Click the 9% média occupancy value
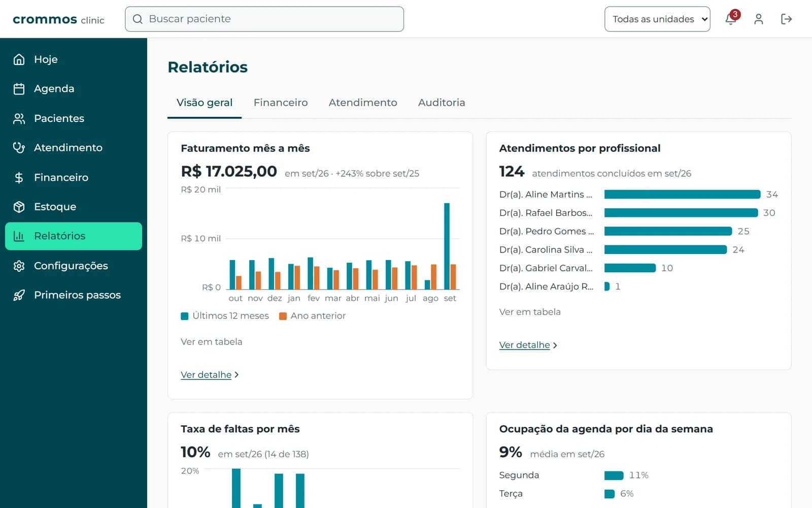The width and height of the screenshot is (812, 508). click(x=511, y=452)
